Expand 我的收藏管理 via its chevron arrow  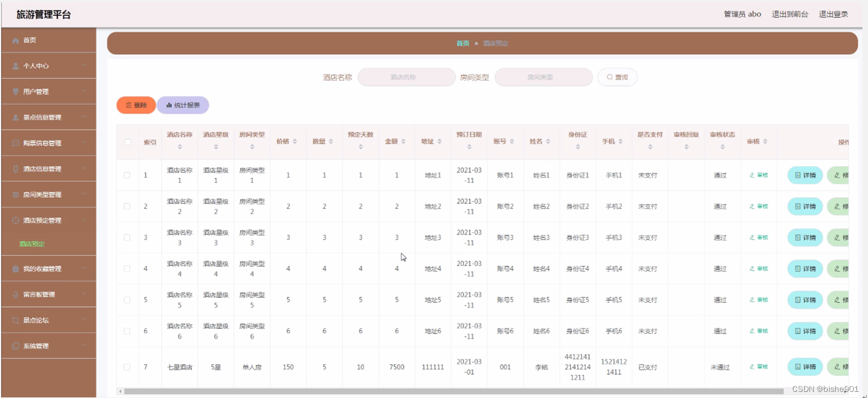(84, 269)
